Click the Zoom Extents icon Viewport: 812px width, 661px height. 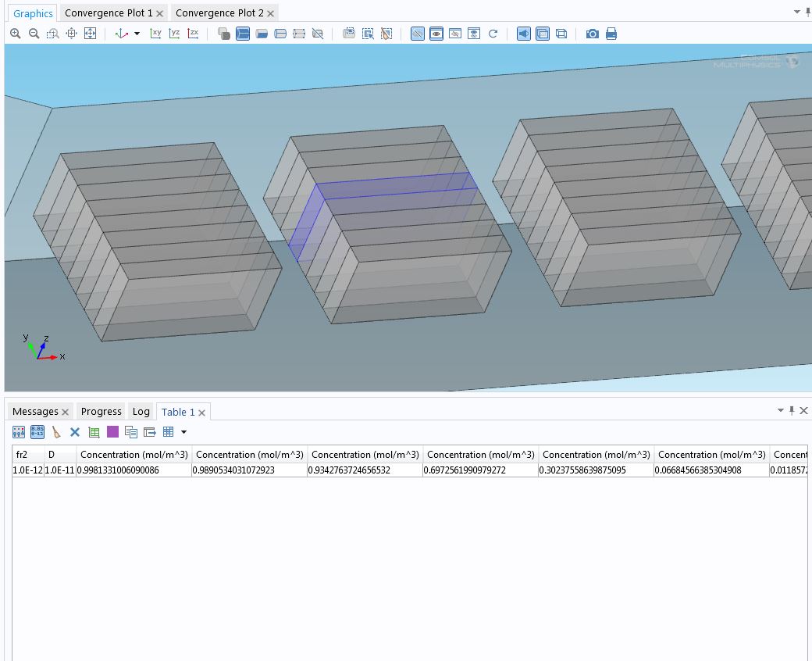[x=90, y=34]
